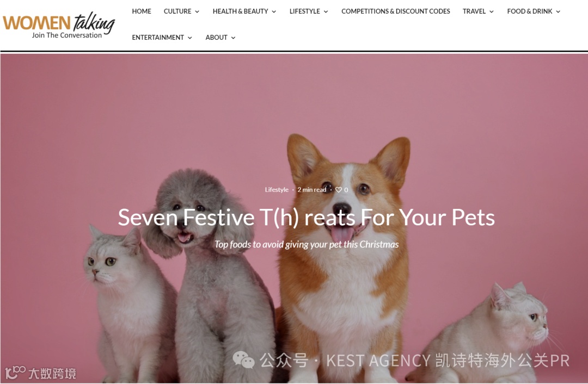The image size is (588, 384).
Task: Expand the Culture dropdown chevron
Action: click(x=197, y=11)
